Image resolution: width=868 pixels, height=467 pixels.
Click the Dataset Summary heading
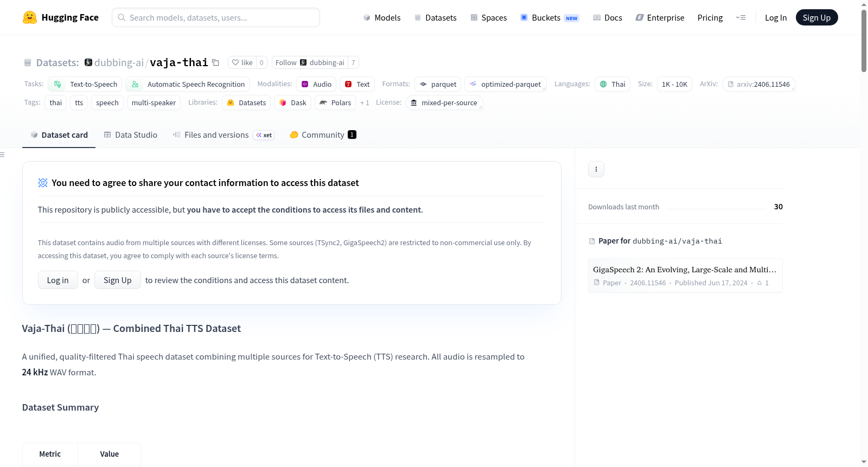point(60,407)
